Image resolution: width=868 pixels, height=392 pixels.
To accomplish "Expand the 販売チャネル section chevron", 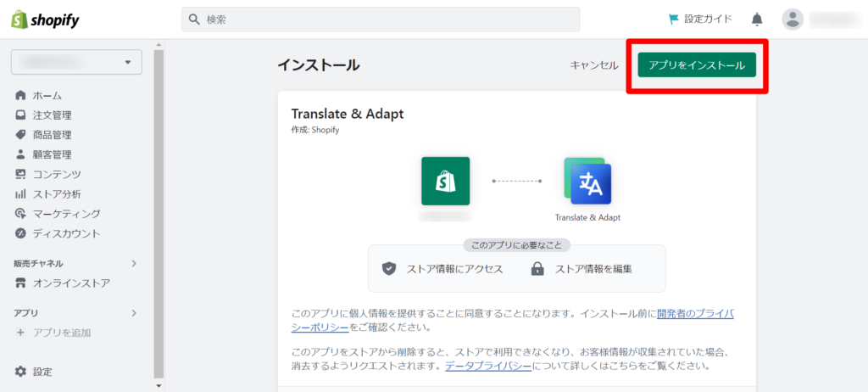I will (x=133, y=263).
